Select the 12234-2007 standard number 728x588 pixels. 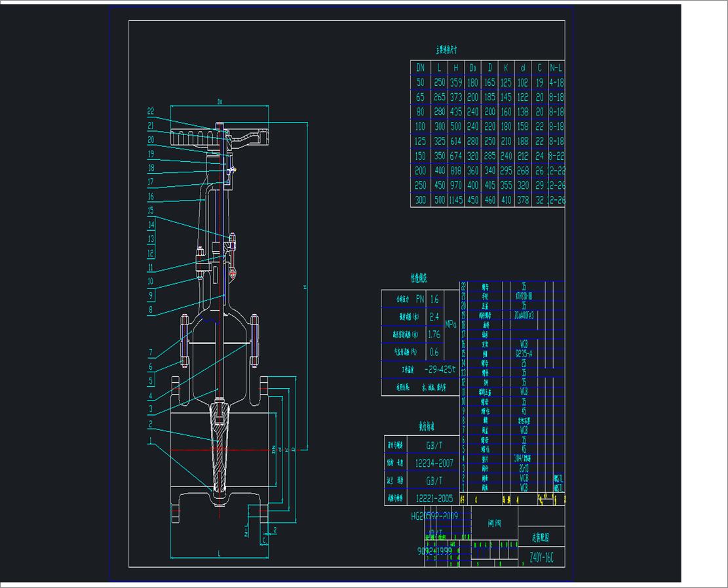(x=434, y=463)
